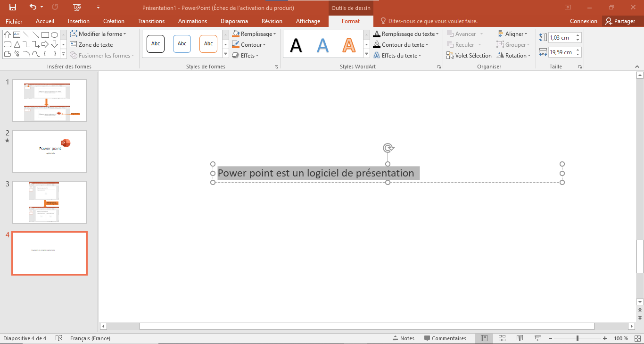644x344 pixels.
Task: Apply the blue WordArt style
Action: click(x=322, y=45)
